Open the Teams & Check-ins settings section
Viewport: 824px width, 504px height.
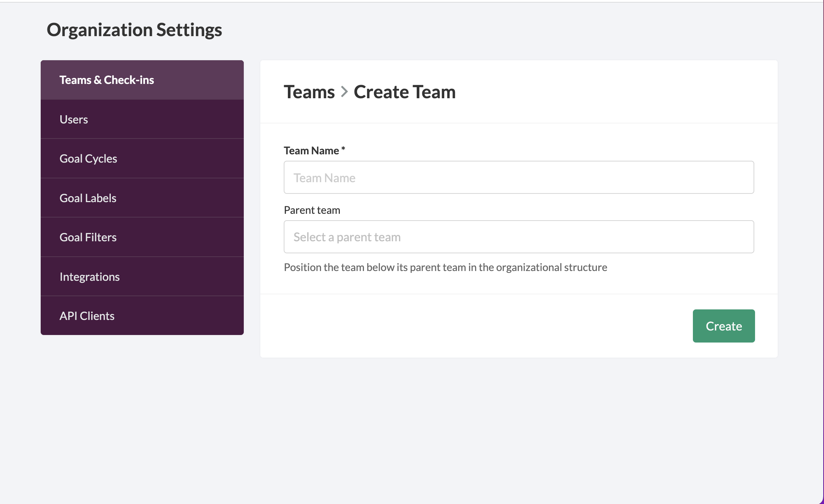[142, 80]
